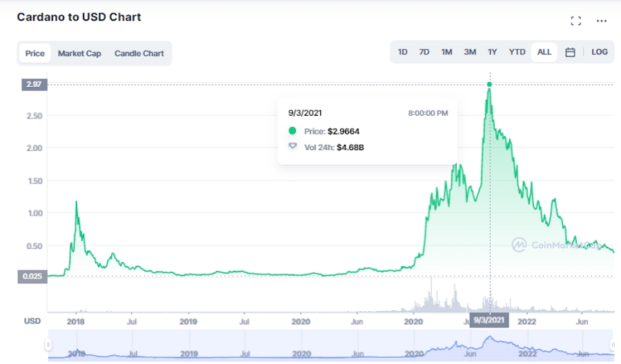621x364 pixels.
Task: Show ALL time price history
Action: tap(544, 52)
